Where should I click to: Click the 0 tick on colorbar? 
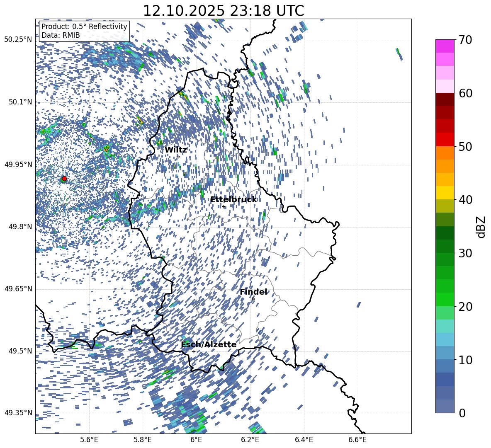[462, 413]
